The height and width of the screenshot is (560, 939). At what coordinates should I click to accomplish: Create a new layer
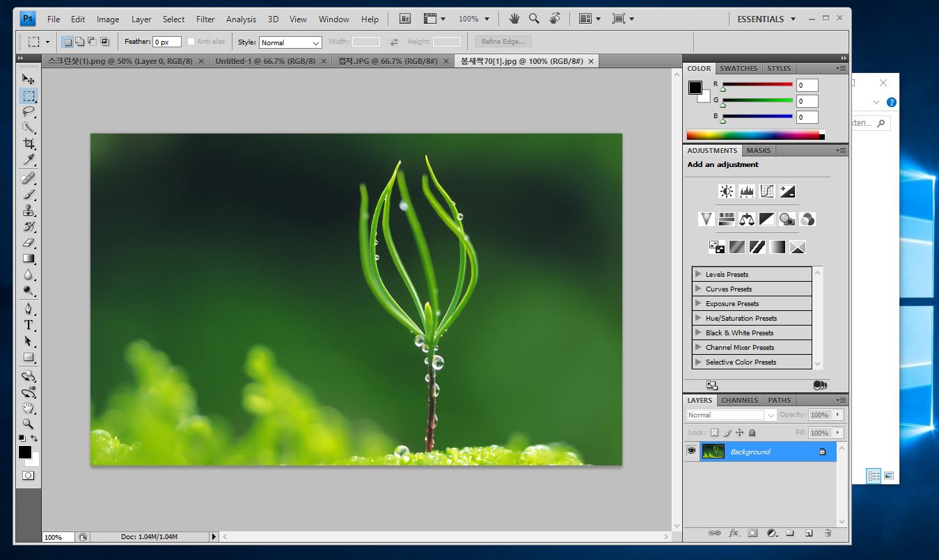pos(809,534)
